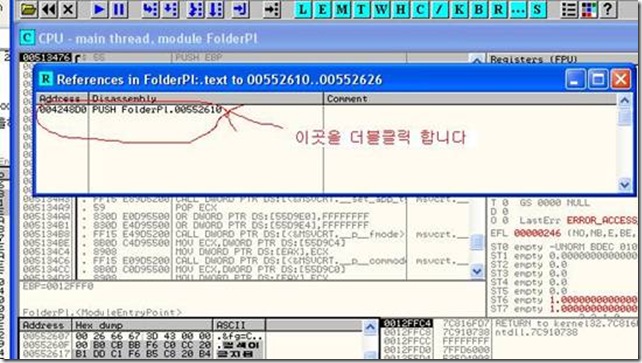The image size is (642, 363).
Task: Show Executable modules with E button
Action: tap(323, 9)
